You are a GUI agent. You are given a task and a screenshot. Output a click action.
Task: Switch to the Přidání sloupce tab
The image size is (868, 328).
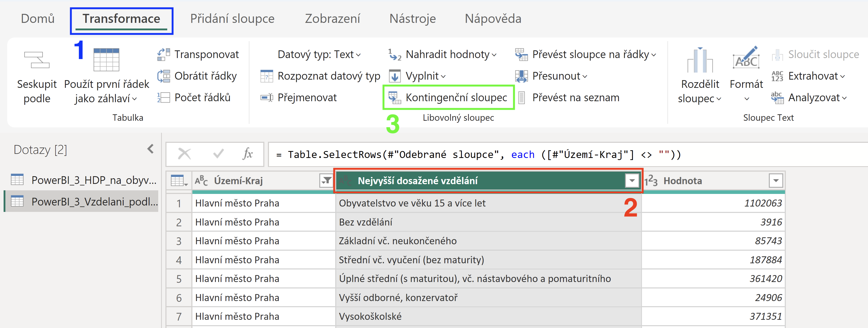click(x=232, y=18)
